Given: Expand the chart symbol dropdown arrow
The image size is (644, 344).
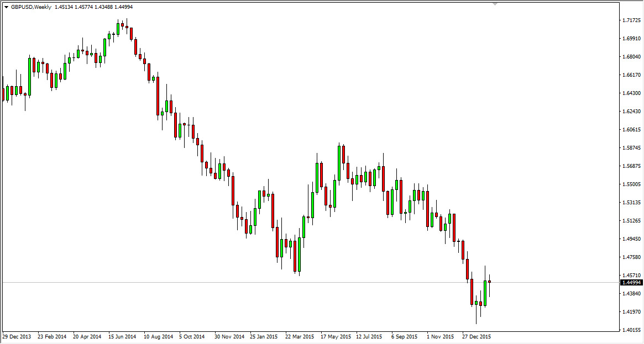Looking at the screenshot, I should [6, 7].
